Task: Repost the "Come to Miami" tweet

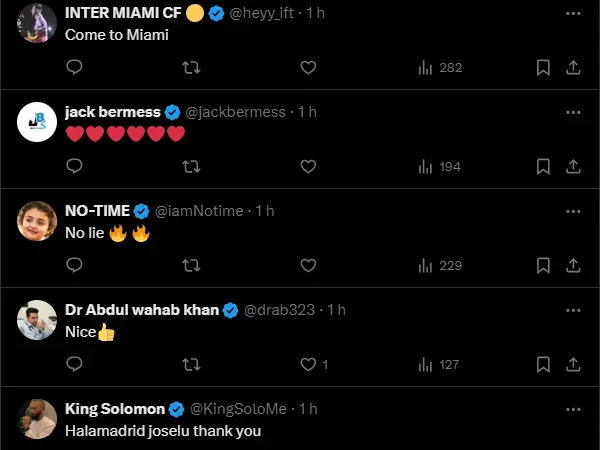Action: 191,67
